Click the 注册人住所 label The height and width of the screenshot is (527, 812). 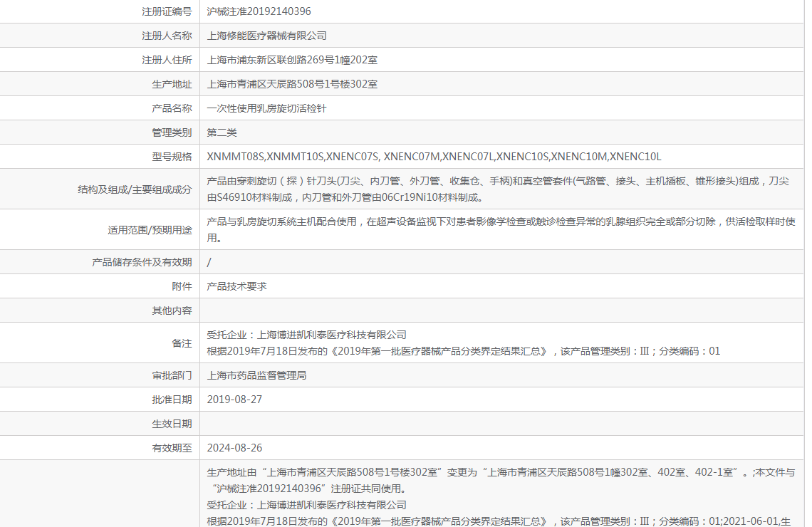click(167, 60)
